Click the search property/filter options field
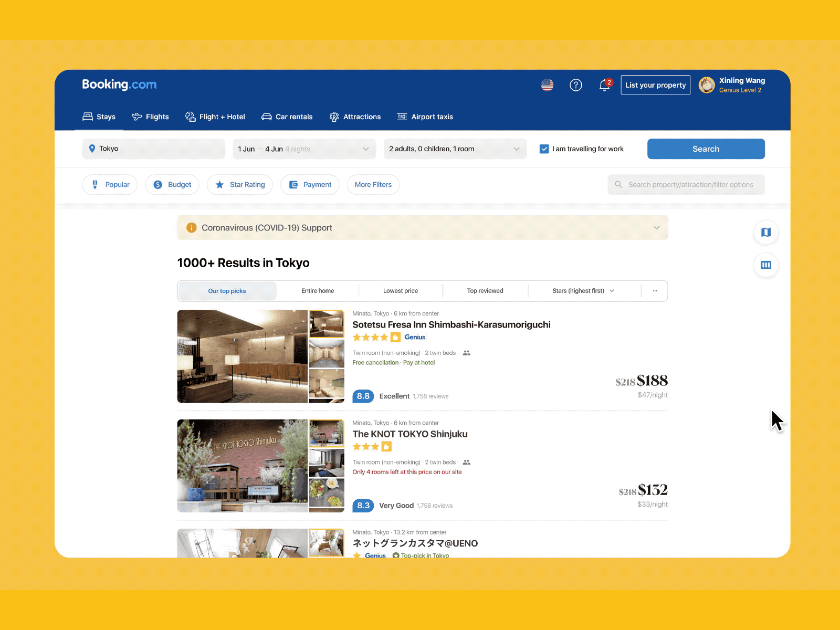840x630 pixels. click(x=686, y=184)
